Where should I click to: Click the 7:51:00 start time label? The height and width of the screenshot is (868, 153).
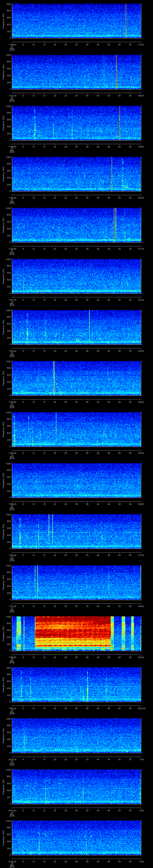[12, 300]
